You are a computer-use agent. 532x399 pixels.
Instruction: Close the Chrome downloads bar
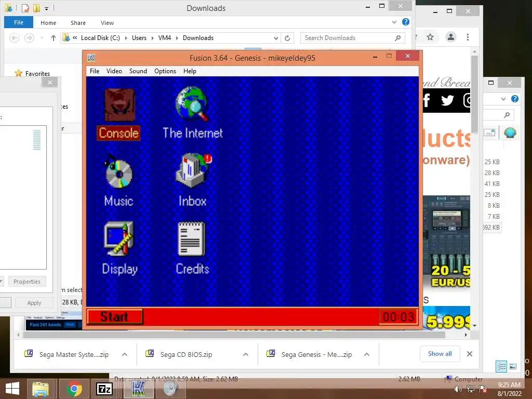click(x=470, y=354)
